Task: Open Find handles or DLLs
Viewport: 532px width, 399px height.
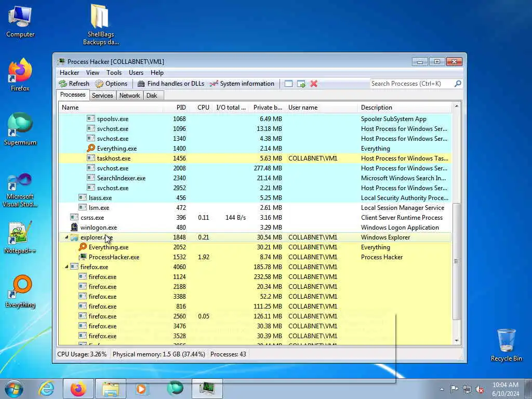Action: (171, 84)
